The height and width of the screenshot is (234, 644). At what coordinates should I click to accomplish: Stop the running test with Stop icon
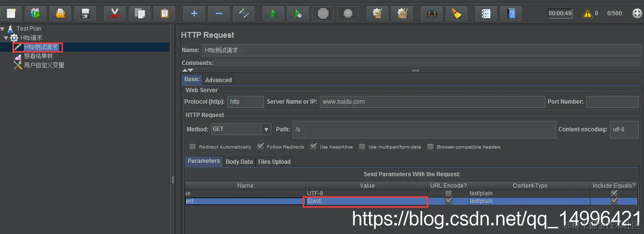coord(323,13)
